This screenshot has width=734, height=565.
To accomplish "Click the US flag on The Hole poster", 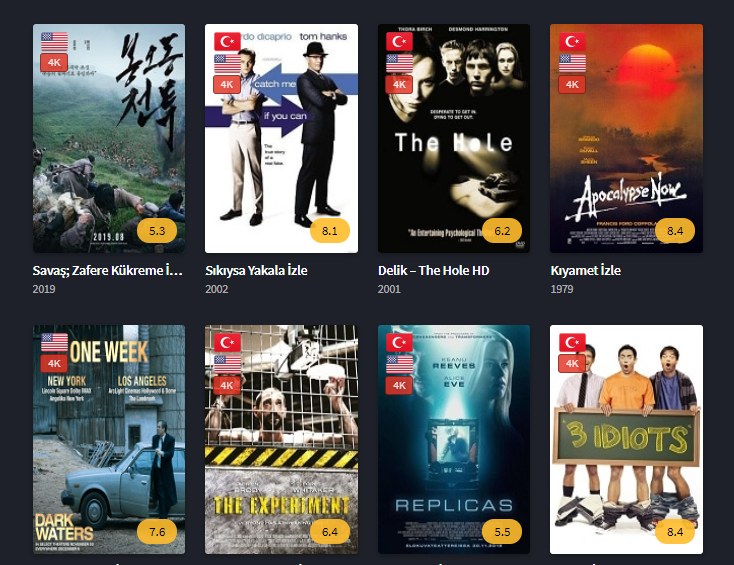I will 399,63.
